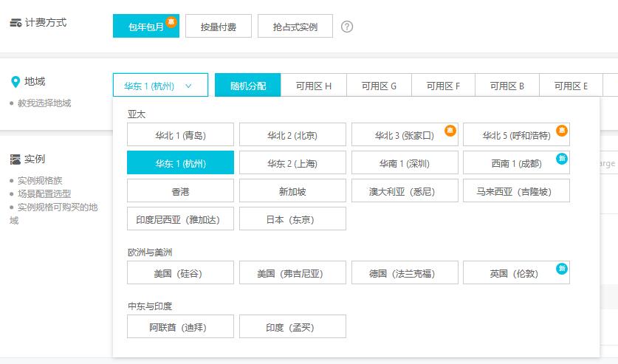
Task: Choose region 英国 (伦敦)
Action: click(516, 272)
